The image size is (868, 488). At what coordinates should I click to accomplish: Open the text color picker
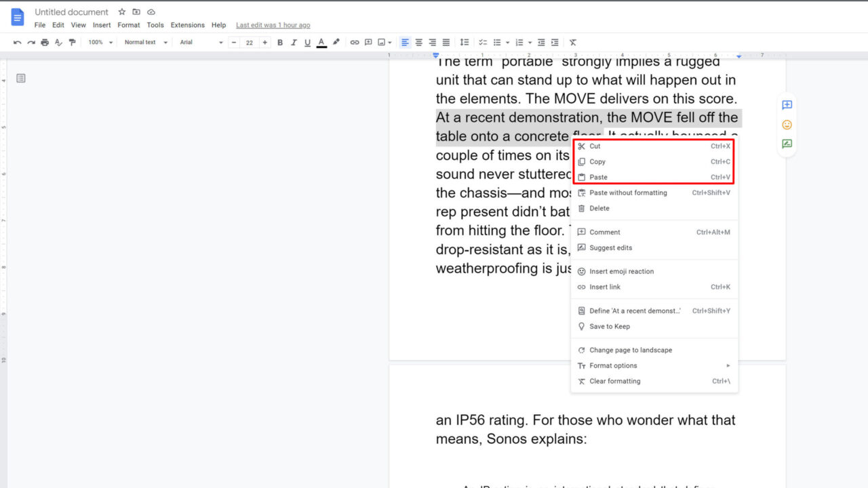(x=321, y=42)
